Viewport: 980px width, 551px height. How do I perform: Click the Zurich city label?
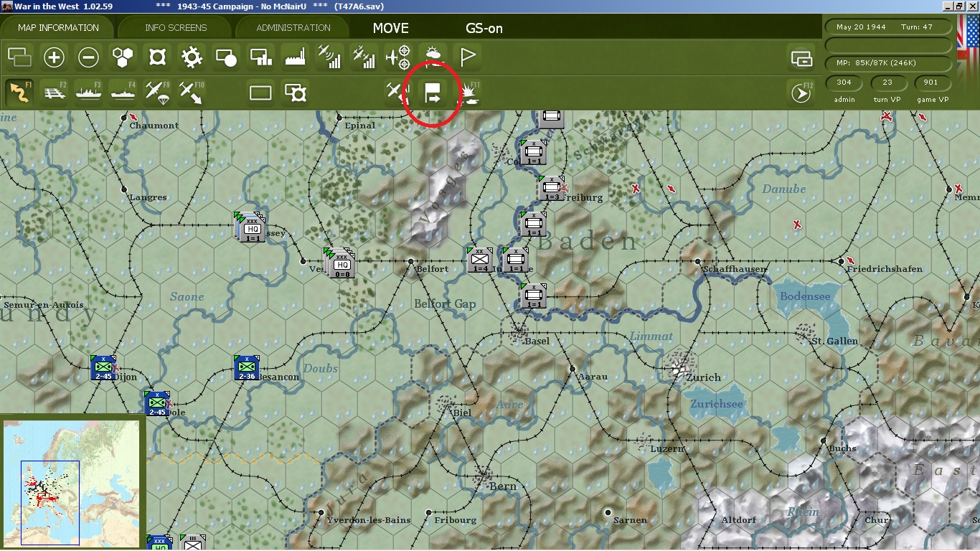click(703, 377)
